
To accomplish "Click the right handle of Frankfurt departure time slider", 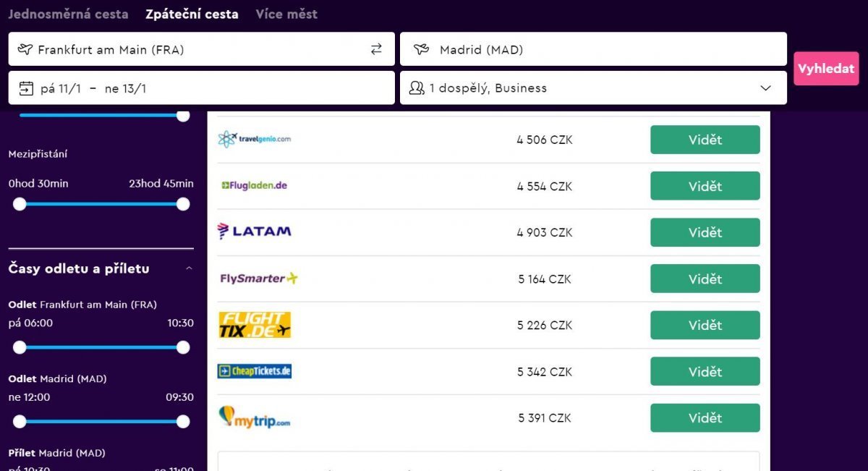I will pos(183,347).
